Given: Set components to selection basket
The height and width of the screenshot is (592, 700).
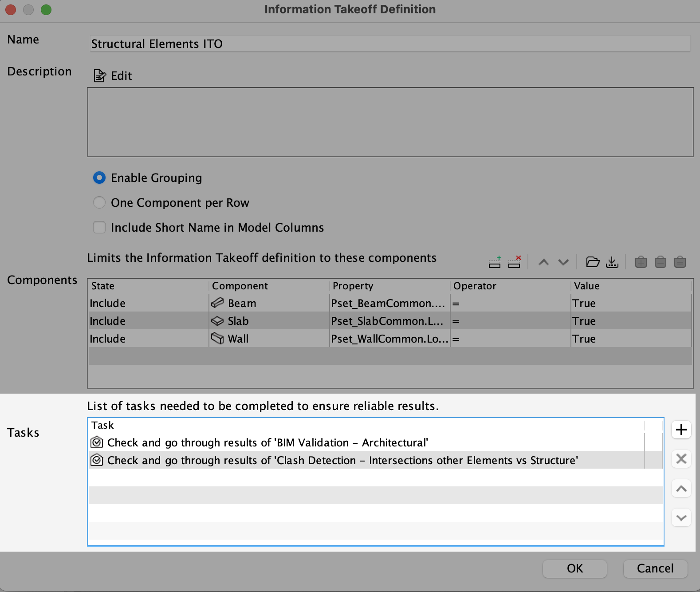Looking at the screenshot, I should click(x=680, y=262).
